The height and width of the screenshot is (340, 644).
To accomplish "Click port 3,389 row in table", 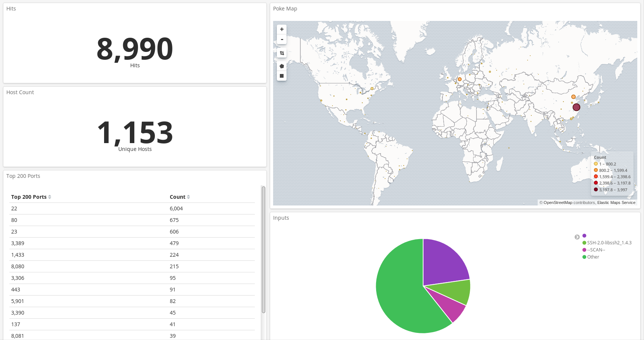I will [18, 243].
